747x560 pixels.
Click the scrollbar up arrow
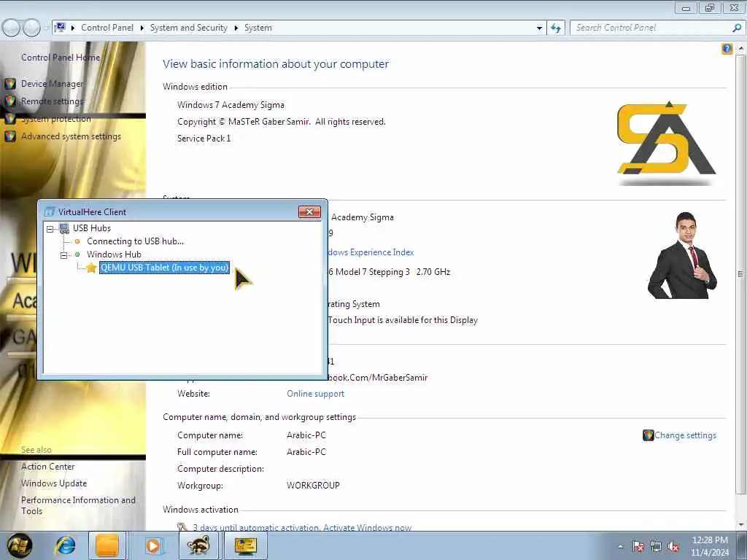[x=741, y=49]
